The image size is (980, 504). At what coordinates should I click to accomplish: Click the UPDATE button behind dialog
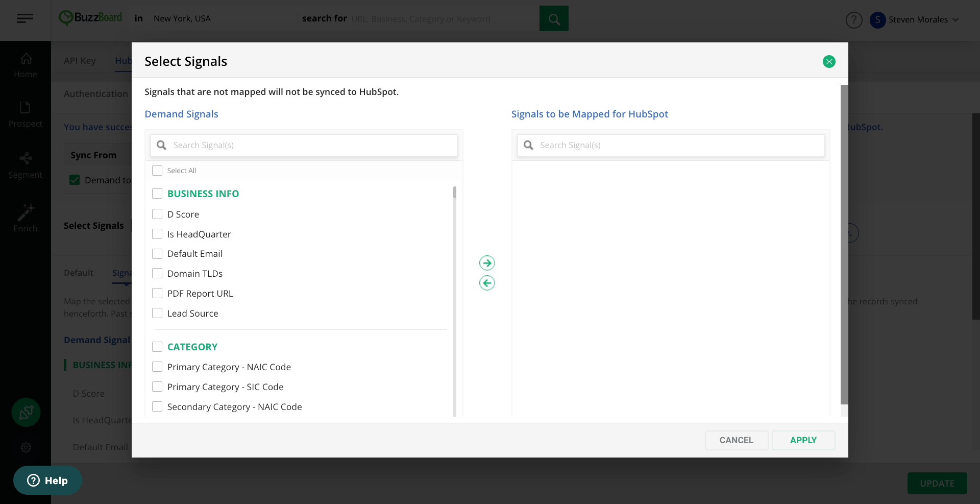click(937, 483)
